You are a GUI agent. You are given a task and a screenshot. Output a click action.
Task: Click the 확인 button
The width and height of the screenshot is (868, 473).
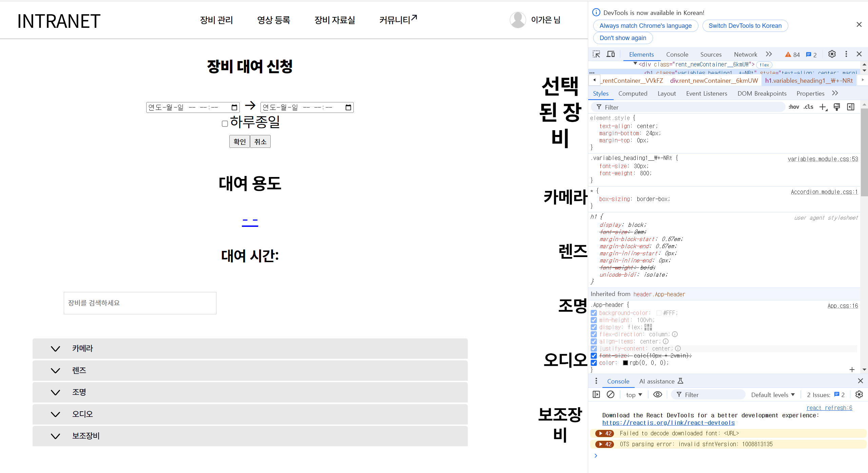pos(239,141)
